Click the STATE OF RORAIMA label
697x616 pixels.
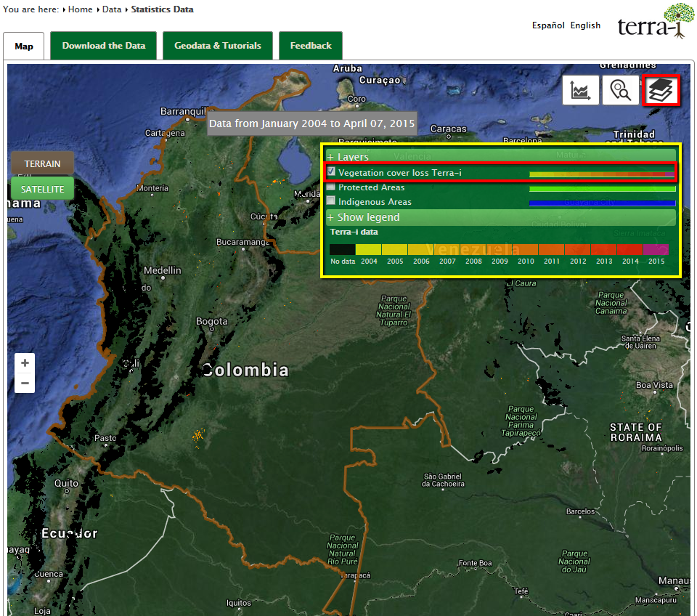pyautogui.click(x=636, y=432)
